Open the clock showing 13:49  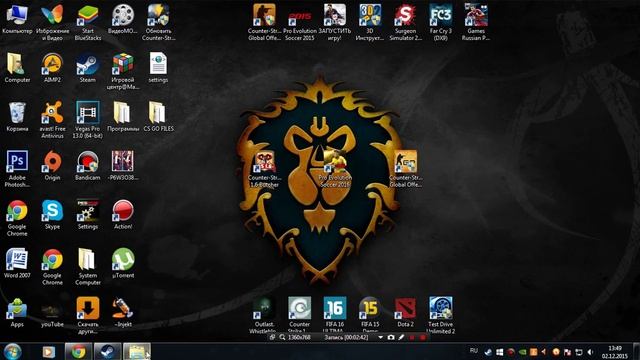615,352
